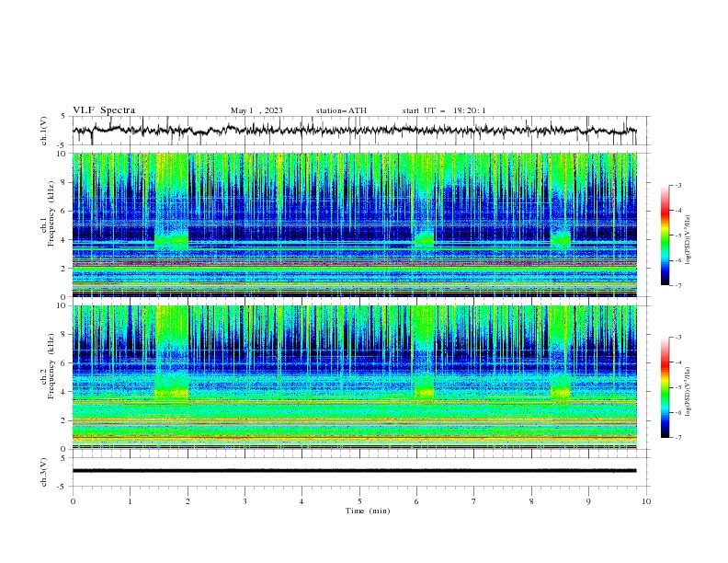
Task: Click time axis tick label "5"
Action: (x=359, y=501)
